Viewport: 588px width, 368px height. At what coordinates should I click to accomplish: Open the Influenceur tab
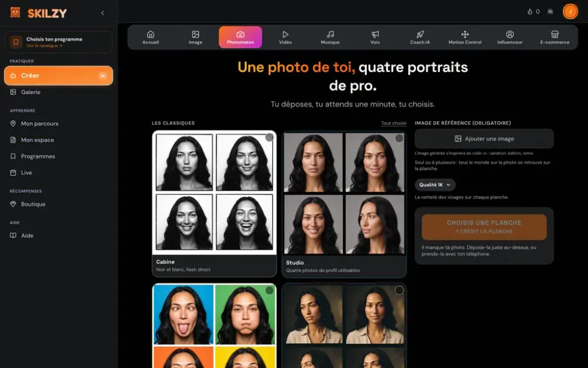[x=510, y=37]
